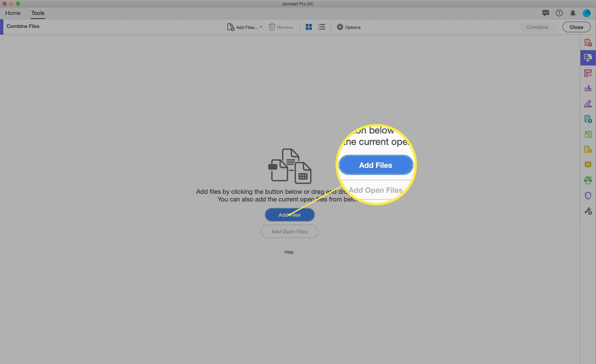Select the Protect PDF sidebar icon
This screenshot has width=596, height=364.
(588, 195)
